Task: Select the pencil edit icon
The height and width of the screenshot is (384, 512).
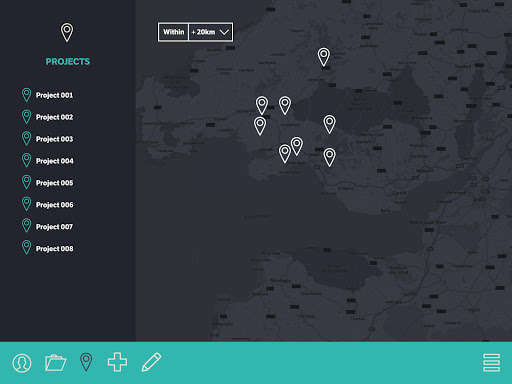Action: 151,362
